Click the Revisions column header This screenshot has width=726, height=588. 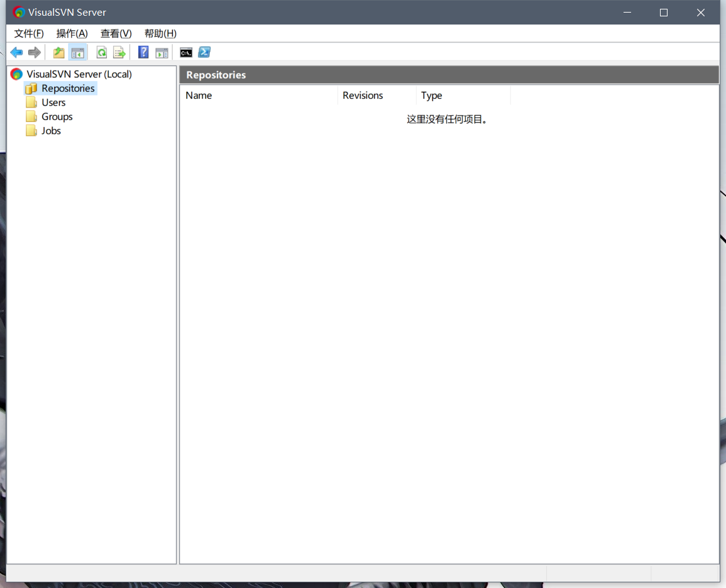[x=363, y=95]
